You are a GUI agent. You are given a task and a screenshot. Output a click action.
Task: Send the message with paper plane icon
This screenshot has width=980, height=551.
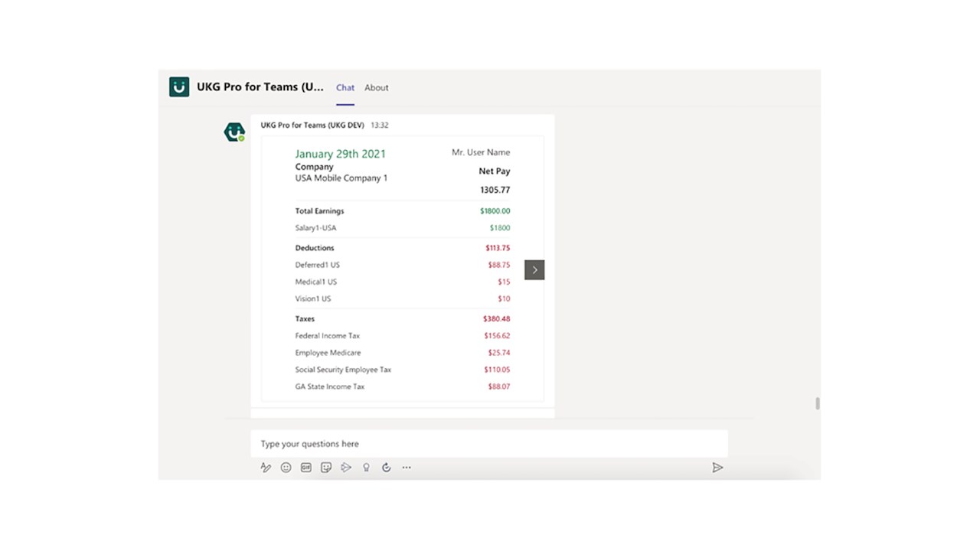[717, 468]
